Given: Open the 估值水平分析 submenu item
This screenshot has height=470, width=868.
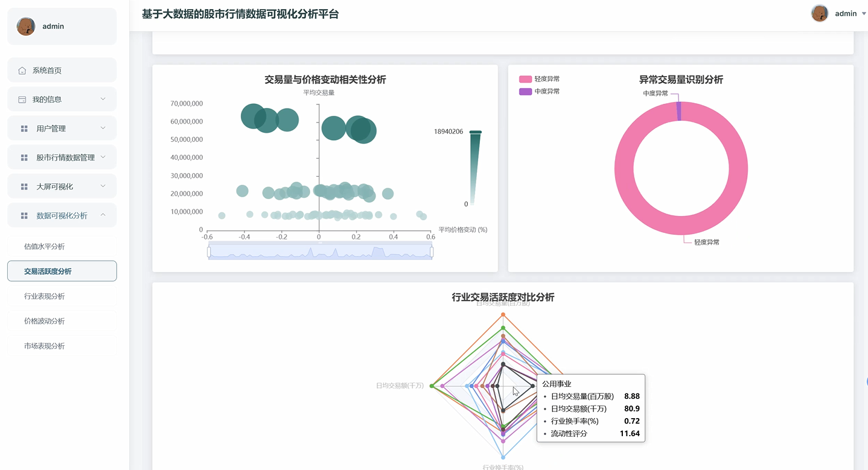Looking at the screenshot, I should pos(62,246).
